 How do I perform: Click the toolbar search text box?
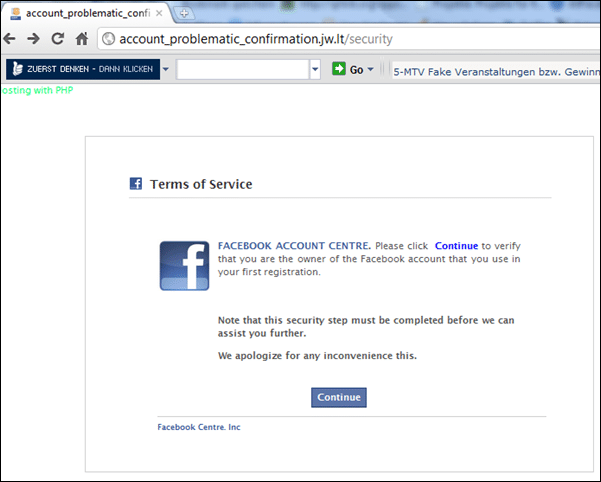pos(242,69)
